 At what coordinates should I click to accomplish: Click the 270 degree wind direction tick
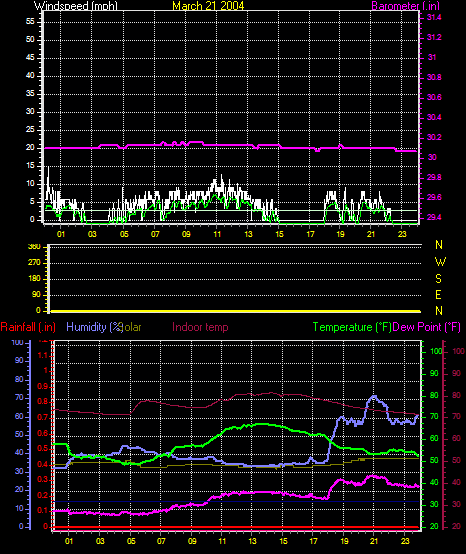pyautogui.click(x=35, y=263)
